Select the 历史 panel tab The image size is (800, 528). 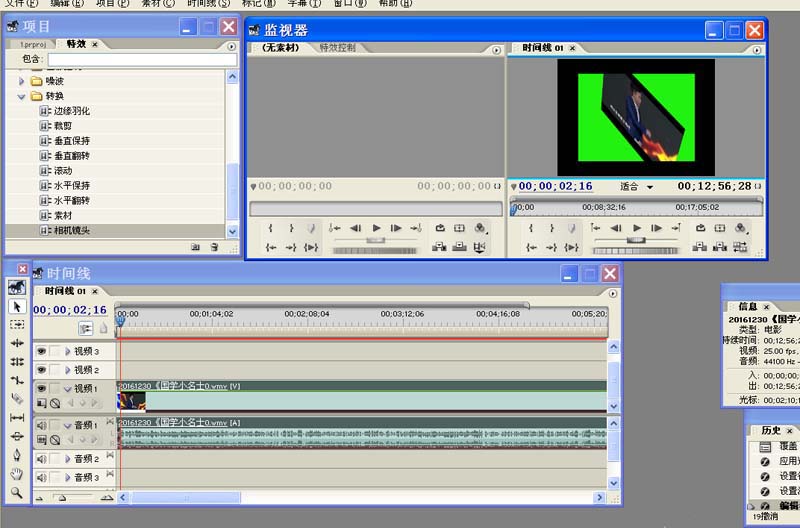click(x=770, y=431)
